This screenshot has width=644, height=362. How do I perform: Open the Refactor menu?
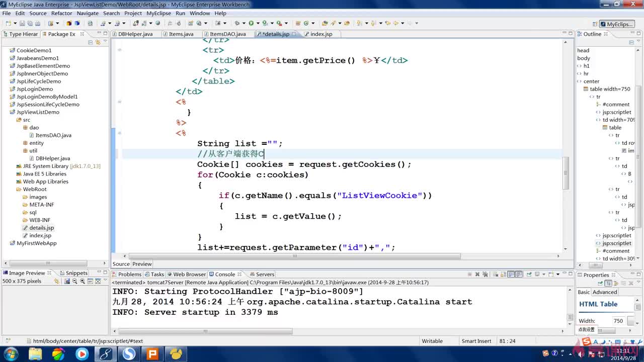tap(62, 13)
